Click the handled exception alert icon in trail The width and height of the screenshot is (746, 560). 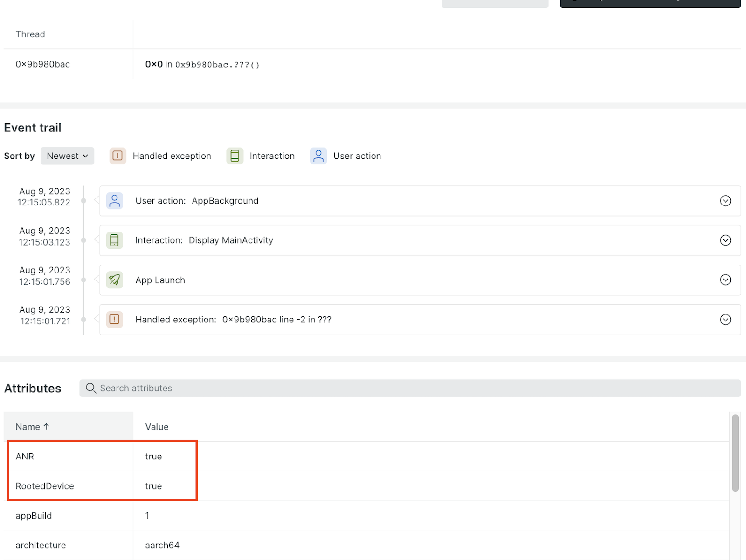(x=114, y=320)
